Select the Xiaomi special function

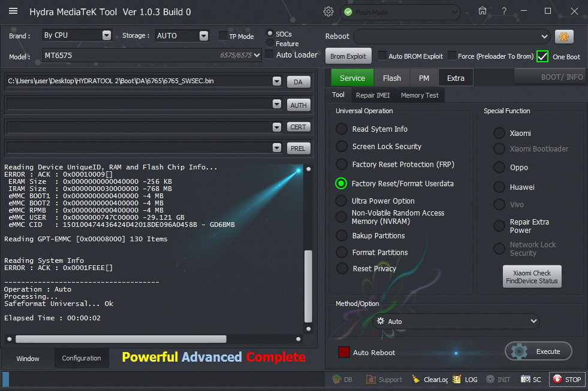(499, 133)
